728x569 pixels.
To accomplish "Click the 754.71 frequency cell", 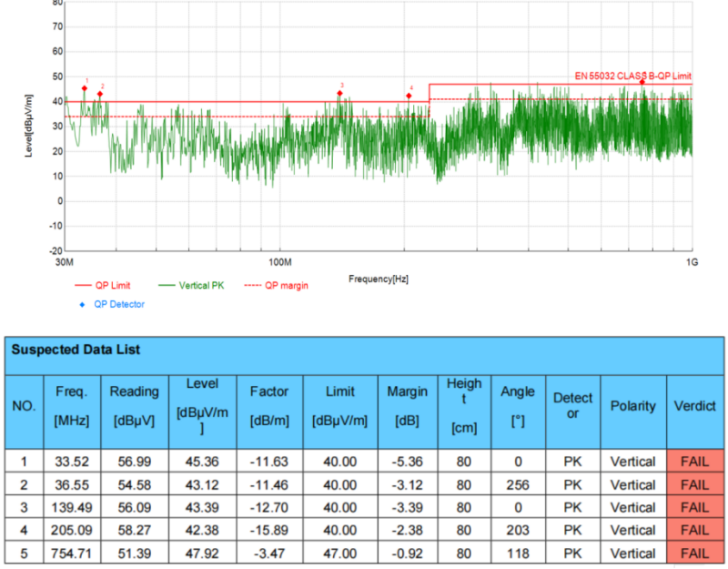I will tap(70, 553).
